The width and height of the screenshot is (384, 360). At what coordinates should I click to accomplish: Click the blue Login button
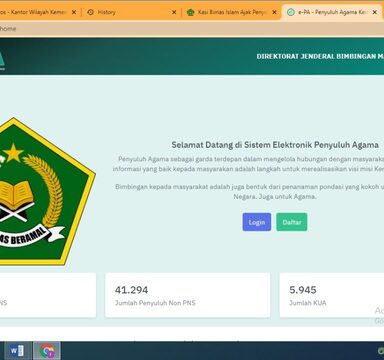257,222
